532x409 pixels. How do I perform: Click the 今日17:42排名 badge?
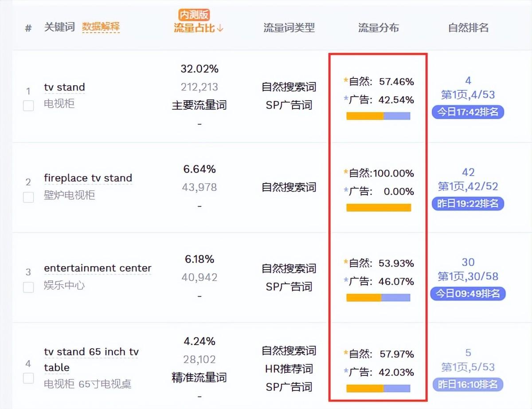pyautogui.click(x=468, y=112)
